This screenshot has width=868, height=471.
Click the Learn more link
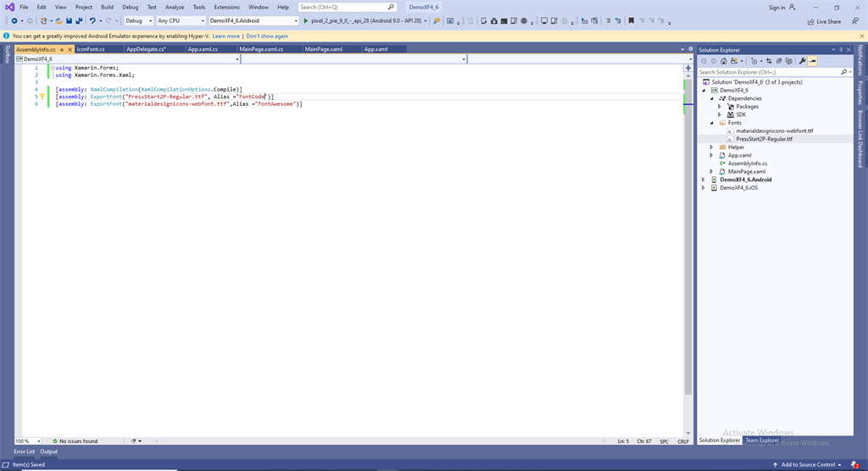point(225,36)
